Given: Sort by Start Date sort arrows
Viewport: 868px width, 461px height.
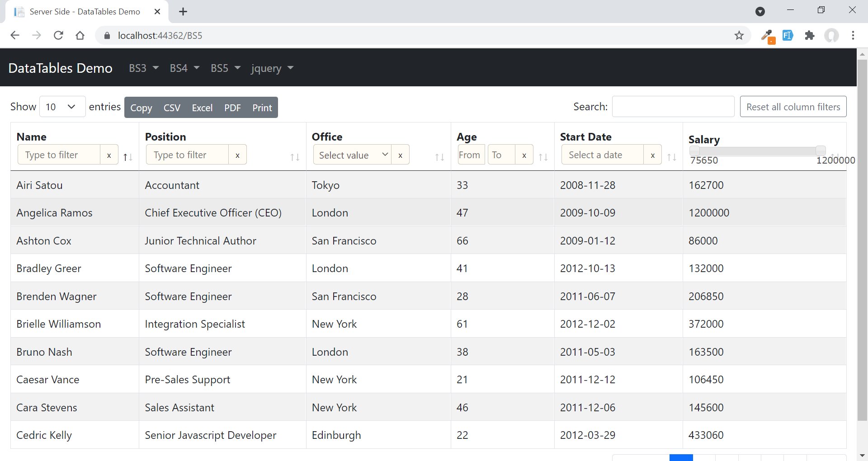Looking at the screenshot, I should [672, 157].
